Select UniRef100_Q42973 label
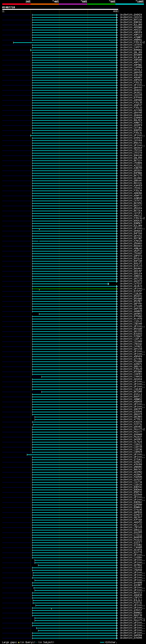 131,281
